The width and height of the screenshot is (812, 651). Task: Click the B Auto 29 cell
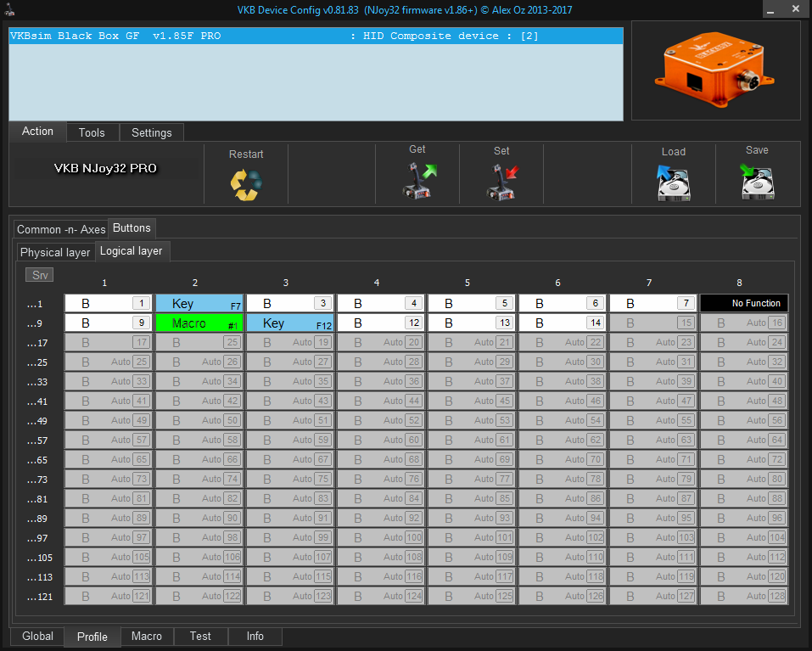pos(471,362)
